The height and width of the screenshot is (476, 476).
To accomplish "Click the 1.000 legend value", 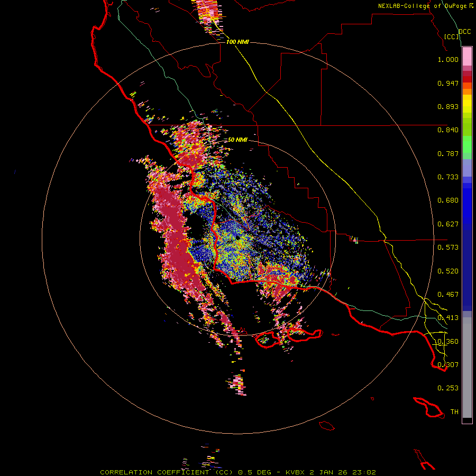I will click(448, 59).
